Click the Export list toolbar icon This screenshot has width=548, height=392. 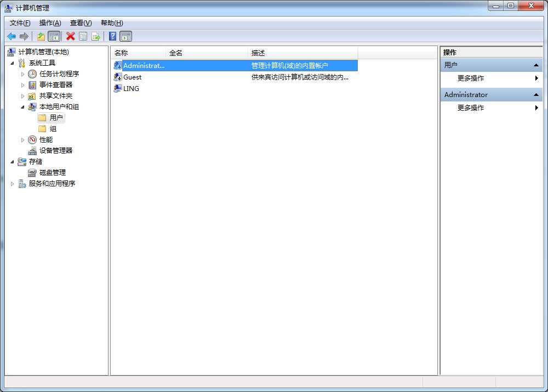point(96,36)
